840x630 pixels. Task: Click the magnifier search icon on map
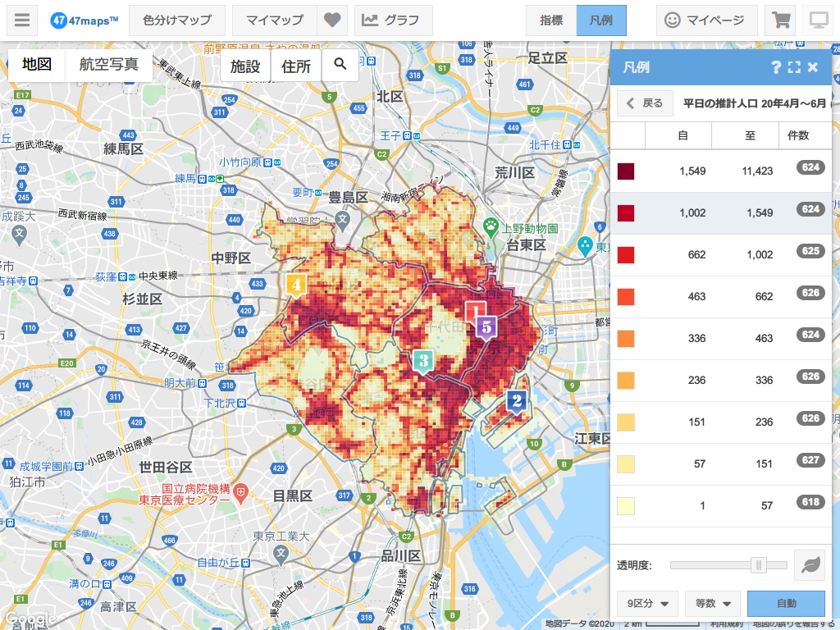(340, 64)
